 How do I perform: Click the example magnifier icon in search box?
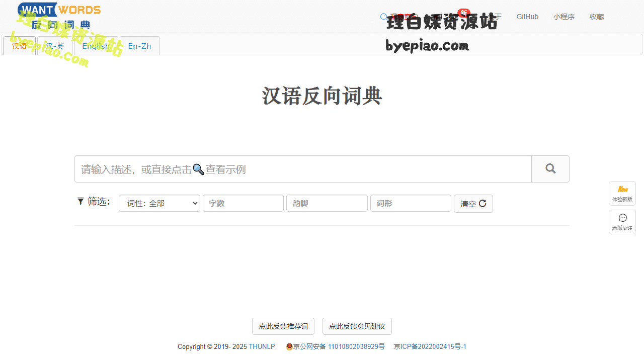coord(198,169)
